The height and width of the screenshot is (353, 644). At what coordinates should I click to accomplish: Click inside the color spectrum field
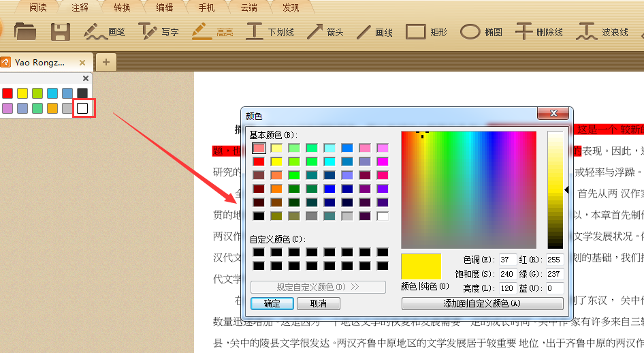point(468,190)
